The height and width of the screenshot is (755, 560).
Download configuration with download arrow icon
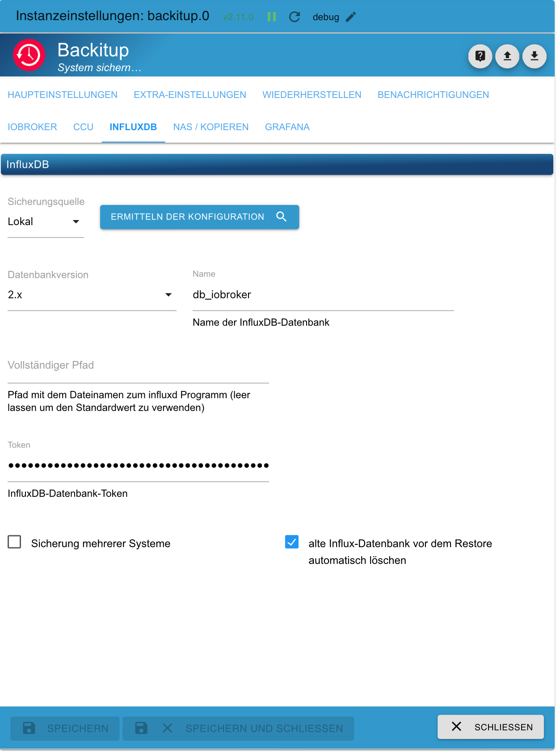(535, 56)
